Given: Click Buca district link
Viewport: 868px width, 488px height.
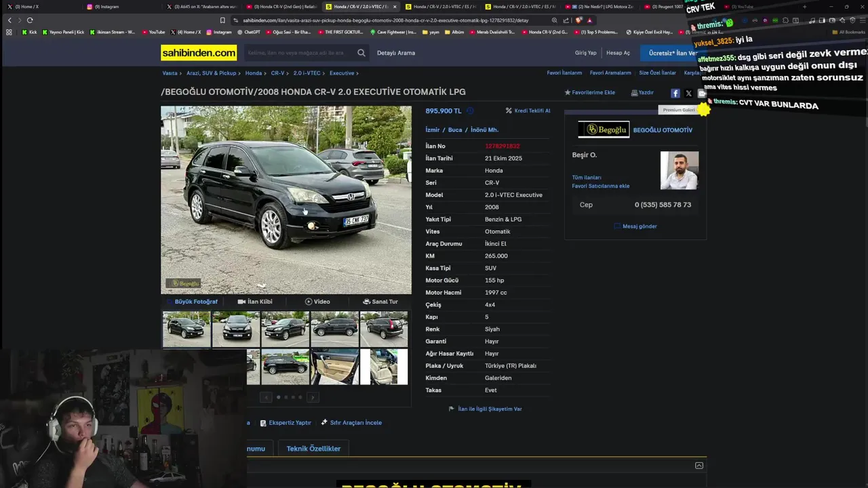Looking at the screenshot, I should (455, 130).
